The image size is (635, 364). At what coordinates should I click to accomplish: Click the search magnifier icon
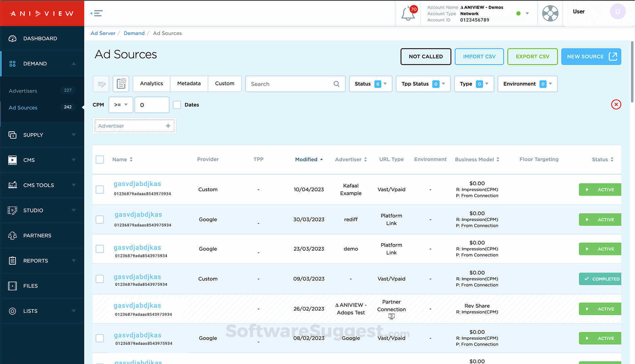(336, 84)
